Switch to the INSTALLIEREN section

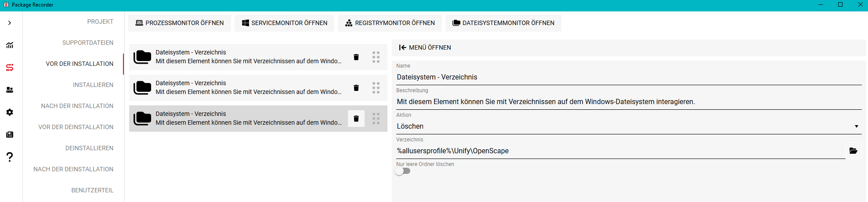pyautogui.click(x=93, y=85)
